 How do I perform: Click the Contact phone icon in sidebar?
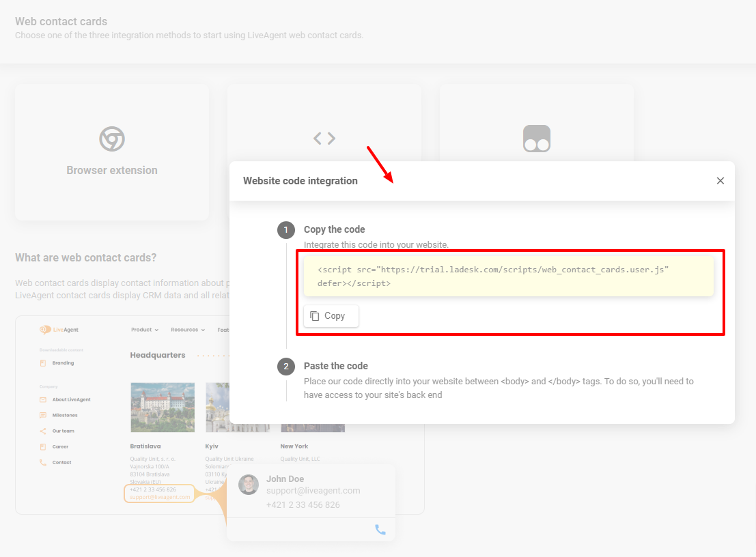point(43,462)
